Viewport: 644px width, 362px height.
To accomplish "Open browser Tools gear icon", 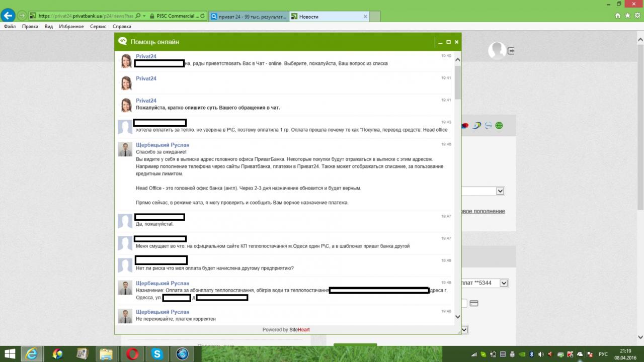I will pyautogui.click(x=637, y=16).
